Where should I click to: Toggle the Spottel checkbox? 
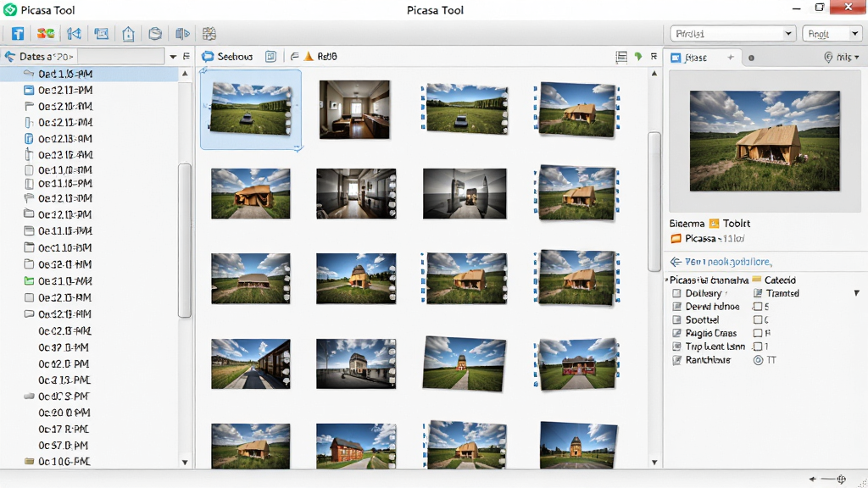tap(676, 319)
